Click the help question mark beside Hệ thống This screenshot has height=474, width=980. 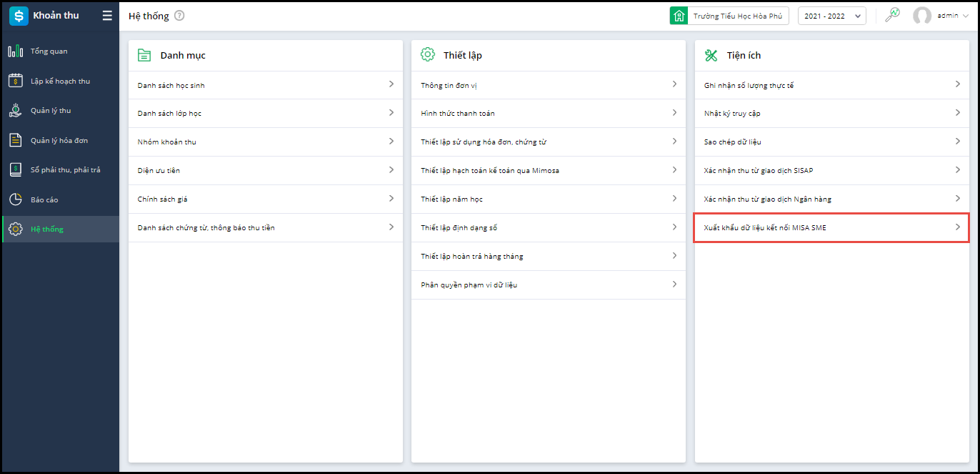179,16
